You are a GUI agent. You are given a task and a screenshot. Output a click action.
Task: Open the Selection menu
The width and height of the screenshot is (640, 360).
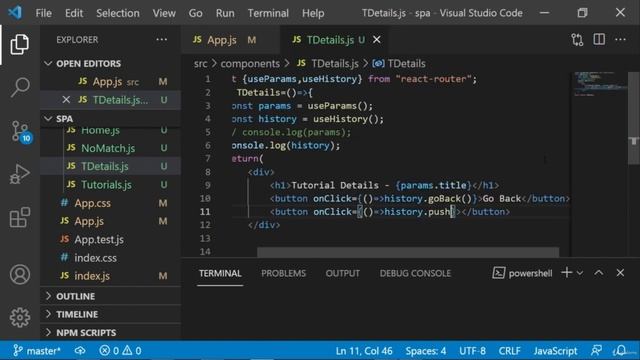click(118, 13)
